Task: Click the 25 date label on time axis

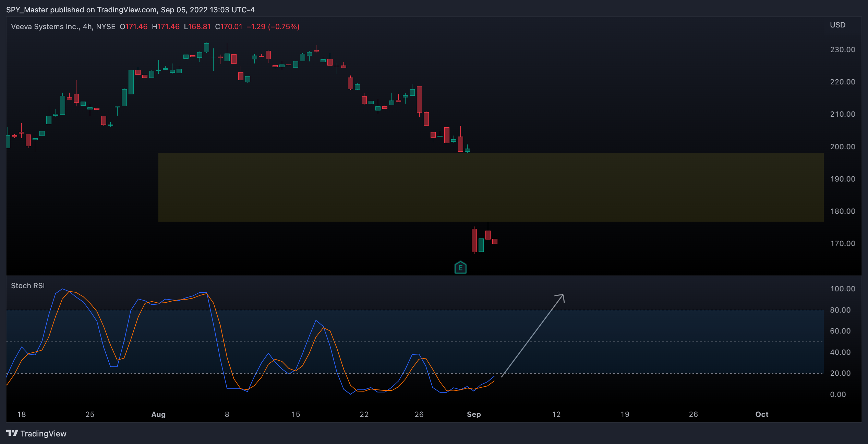Action: click(x=90, y=414)
